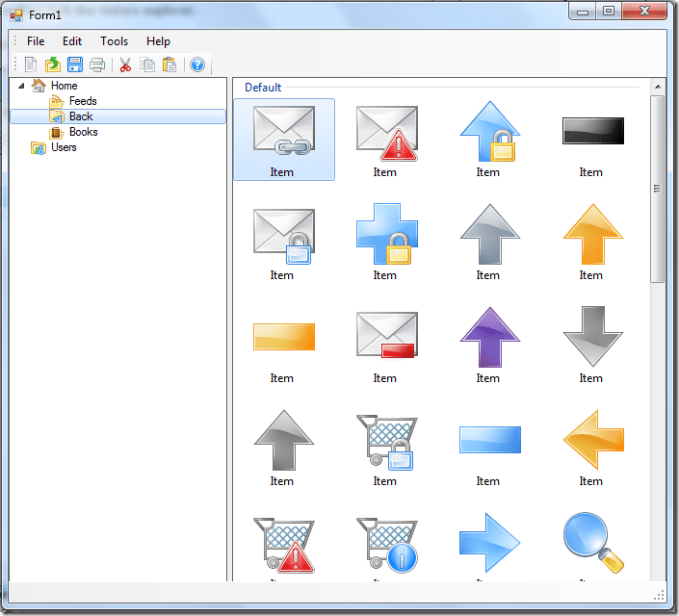Viewport: 679px width, 616px height.
Task: Click the Default group header
Action: coord(263,88)
